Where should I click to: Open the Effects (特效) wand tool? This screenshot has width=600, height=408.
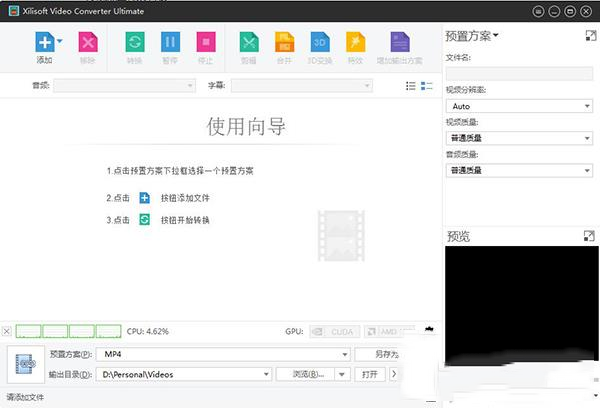pos(354,42)
